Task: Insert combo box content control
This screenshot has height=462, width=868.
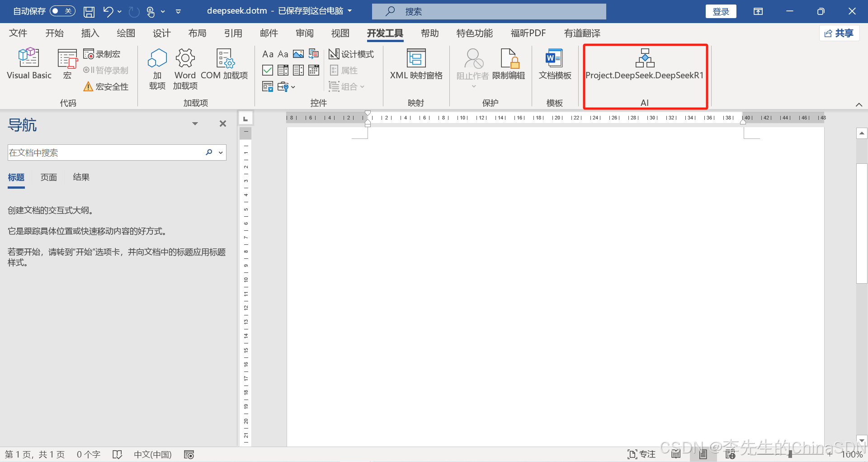Action: 283,70
